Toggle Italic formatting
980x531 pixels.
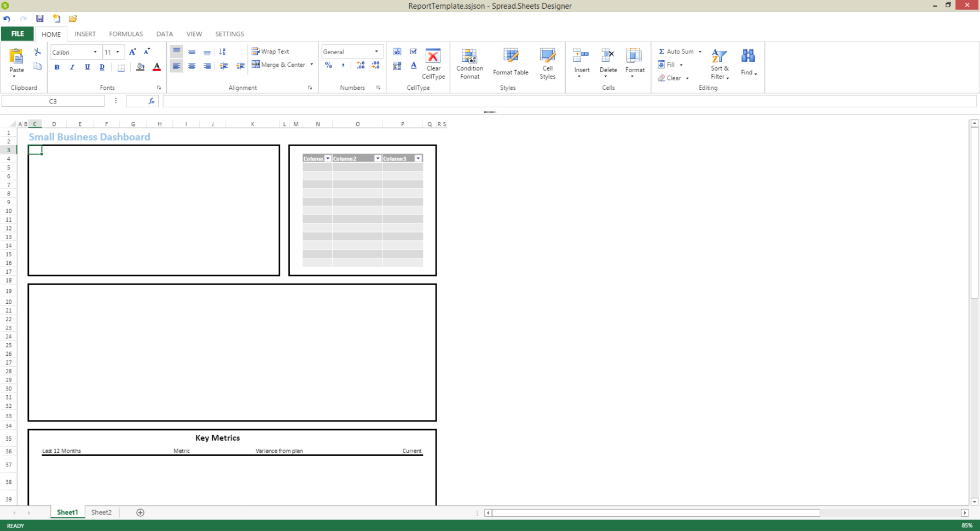coord(72,67)
